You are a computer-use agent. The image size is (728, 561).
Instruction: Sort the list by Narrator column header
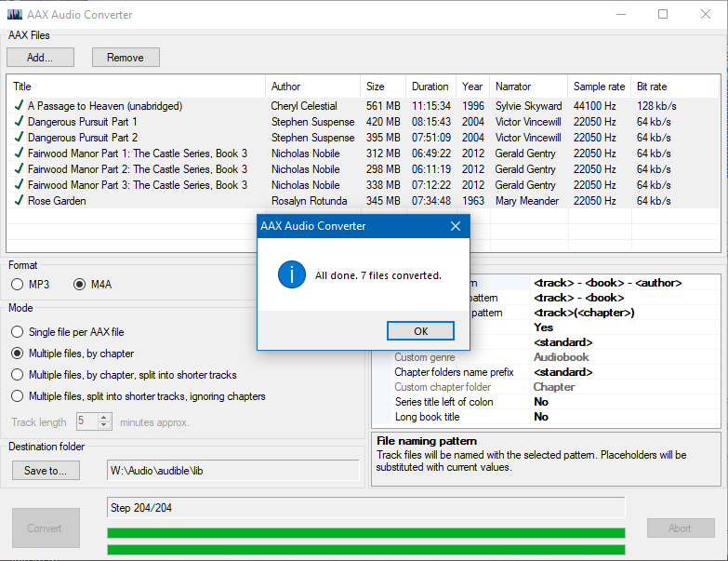point(528,87)
